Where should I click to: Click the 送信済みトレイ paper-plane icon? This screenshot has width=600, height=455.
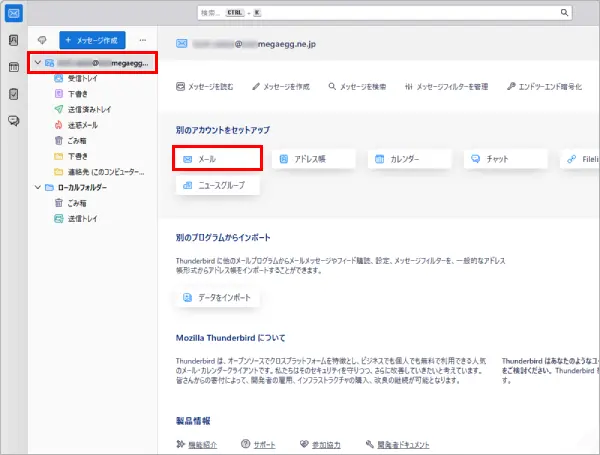tap(58, 109)
